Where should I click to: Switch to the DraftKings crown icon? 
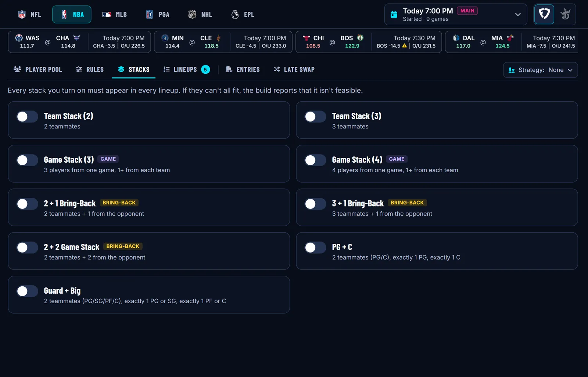[x=565, y=14]
